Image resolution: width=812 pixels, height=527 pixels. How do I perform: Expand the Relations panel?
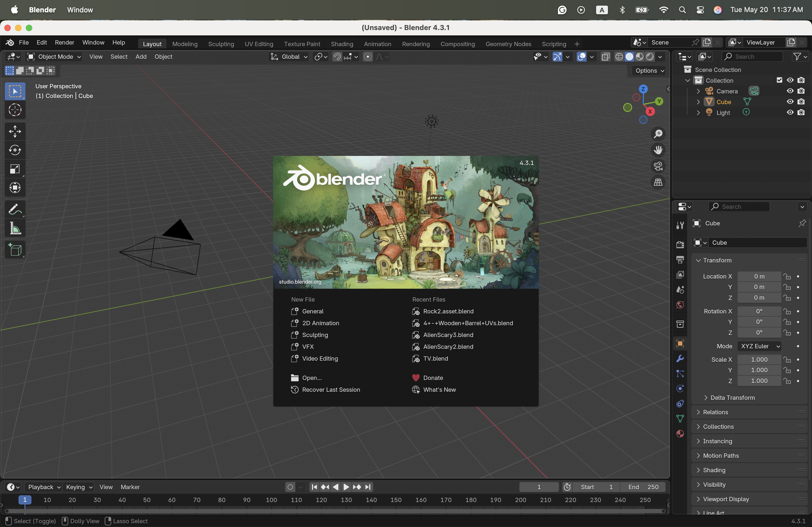[715, 412]
